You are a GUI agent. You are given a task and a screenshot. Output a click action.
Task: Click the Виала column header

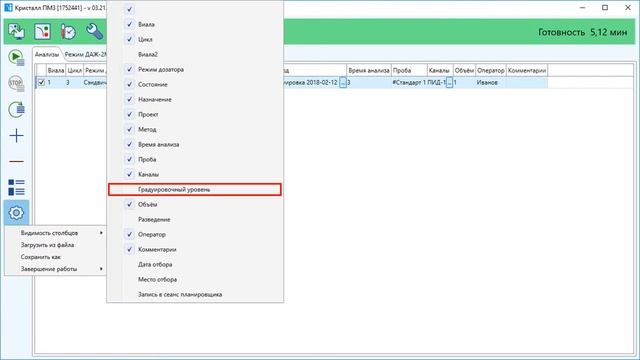pyautogui.click(x=56, y=70)
